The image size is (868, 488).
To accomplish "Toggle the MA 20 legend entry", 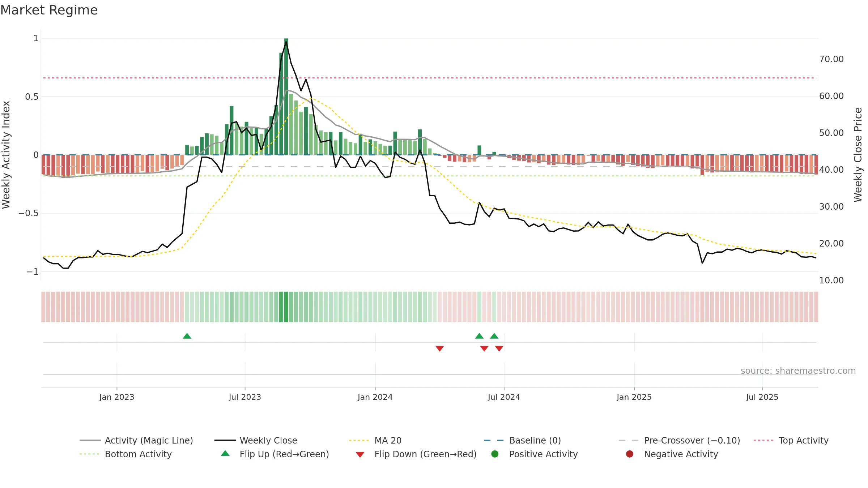I will 375,440.
